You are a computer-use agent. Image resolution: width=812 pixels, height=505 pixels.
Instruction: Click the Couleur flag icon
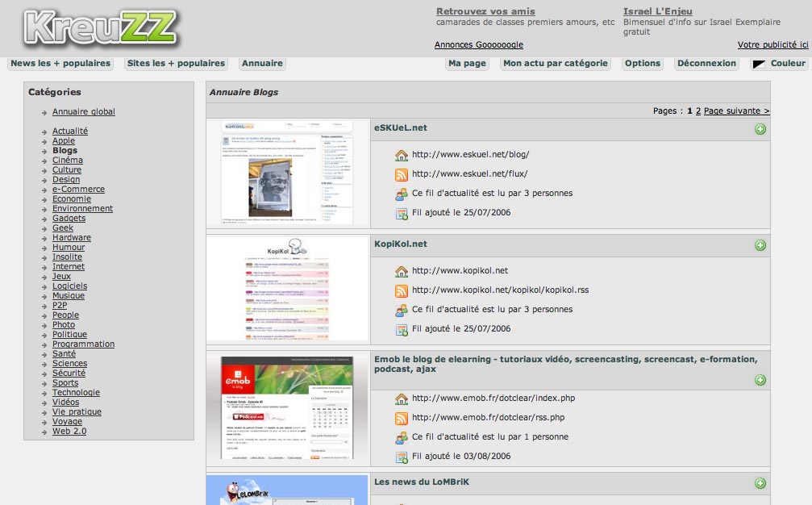(759, 65)
